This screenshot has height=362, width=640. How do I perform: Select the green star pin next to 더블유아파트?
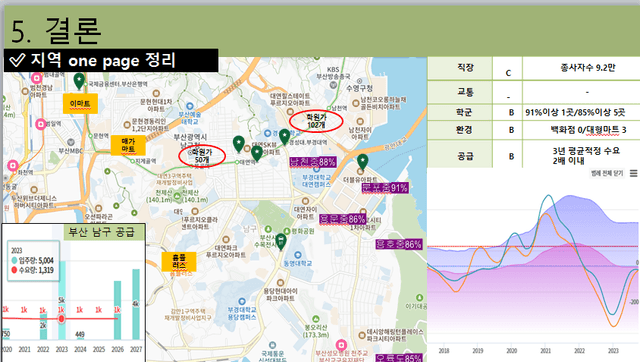(x=362, y=162)
